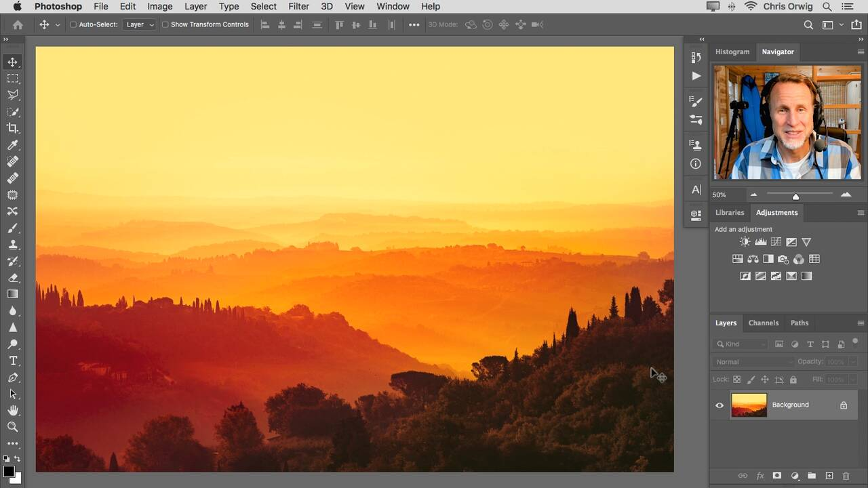Open the Kind filter dropdown
Screen dimensions: 868x488
tap(741, 344)
